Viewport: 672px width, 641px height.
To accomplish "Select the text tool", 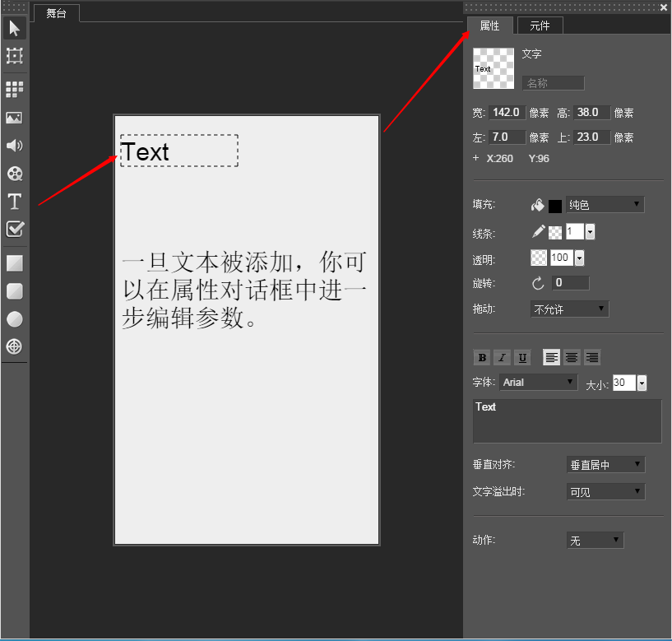I will (x=14, y=202).
